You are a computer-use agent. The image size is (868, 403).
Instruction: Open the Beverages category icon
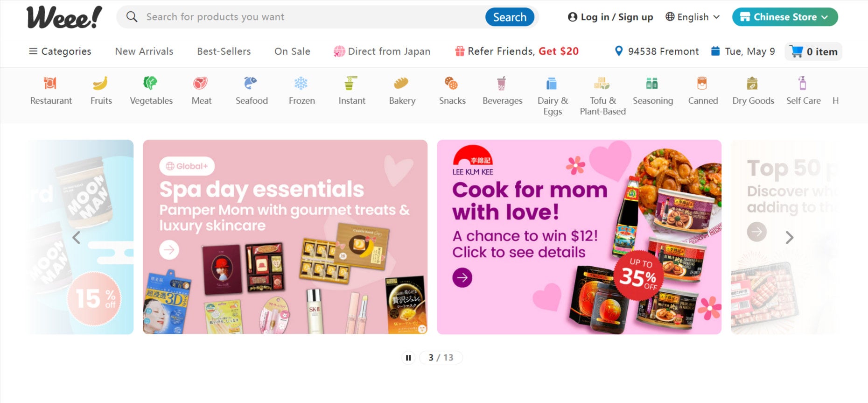click(502, 91)
